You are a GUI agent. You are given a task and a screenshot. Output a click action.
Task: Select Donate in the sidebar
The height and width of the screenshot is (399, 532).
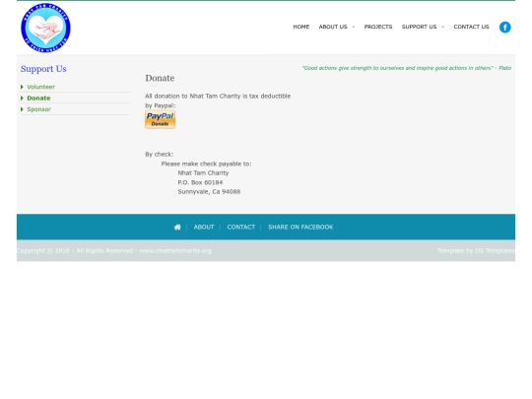coord(38,99)
